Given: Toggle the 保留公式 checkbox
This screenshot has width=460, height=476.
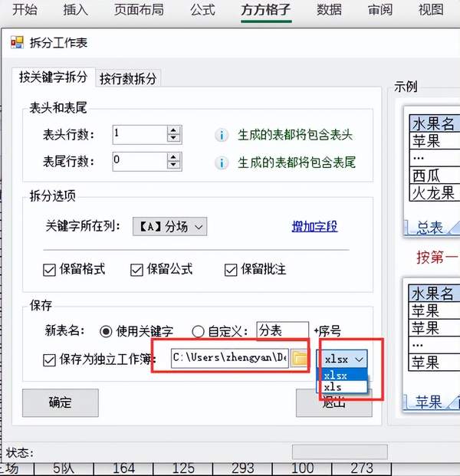Looking at the screenshot, I should (x=136, y=270).
